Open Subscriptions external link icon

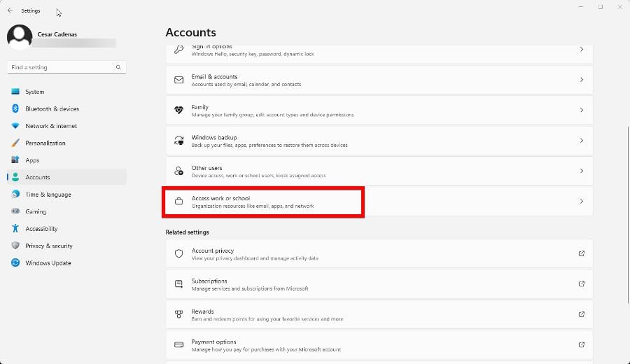pyautogui.click(x=582, y=284)
